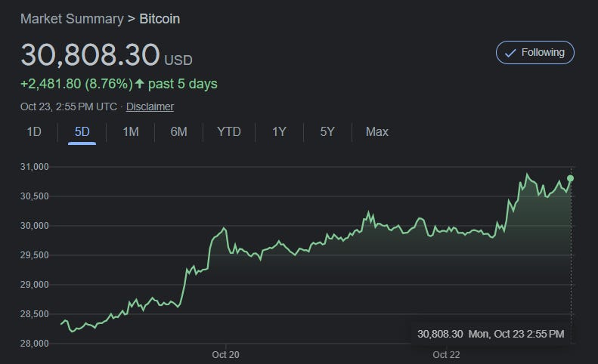Switch to the 5Y range tab

[327, 132]
